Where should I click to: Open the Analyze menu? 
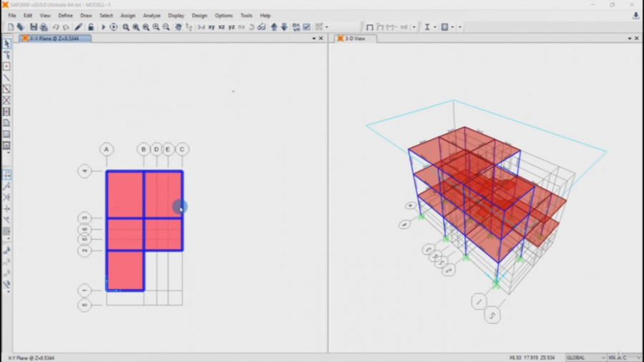click(x=152, y=16)
